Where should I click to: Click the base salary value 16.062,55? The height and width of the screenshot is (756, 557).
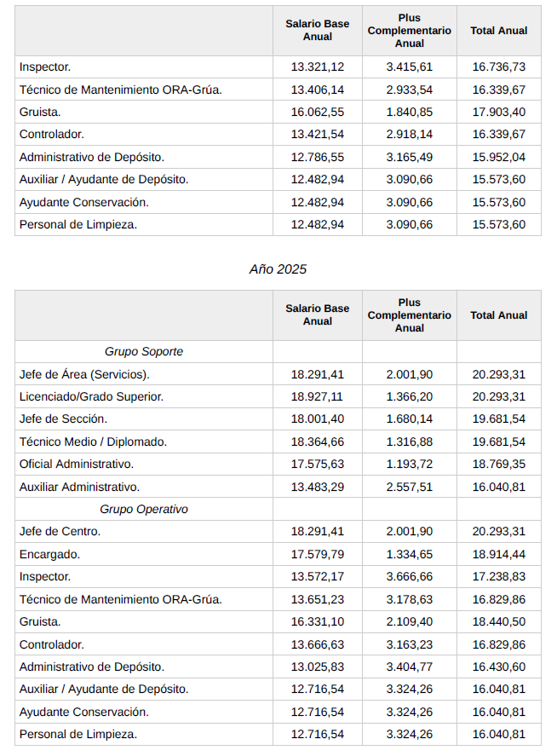[318, 112]
